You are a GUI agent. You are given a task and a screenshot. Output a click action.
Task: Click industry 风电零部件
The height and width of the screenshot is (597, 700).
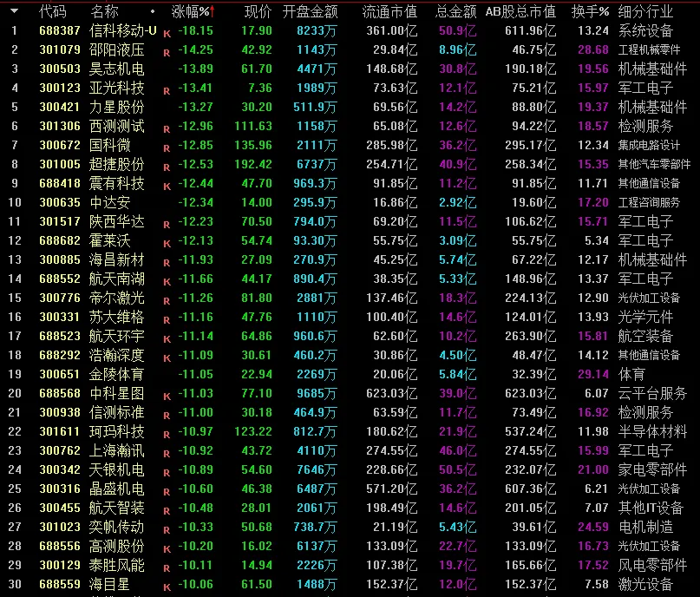tap(652, 565)
